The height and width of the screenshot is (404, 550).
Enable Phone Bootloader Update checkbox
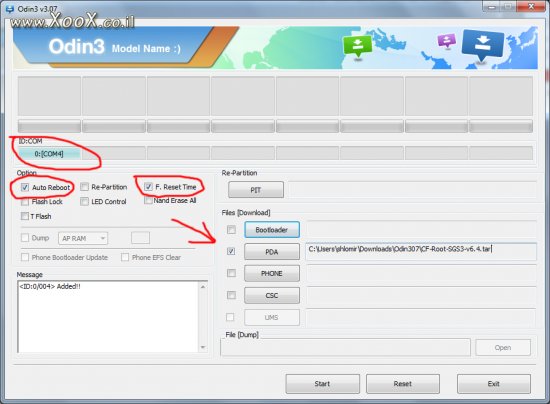[25, 257]
